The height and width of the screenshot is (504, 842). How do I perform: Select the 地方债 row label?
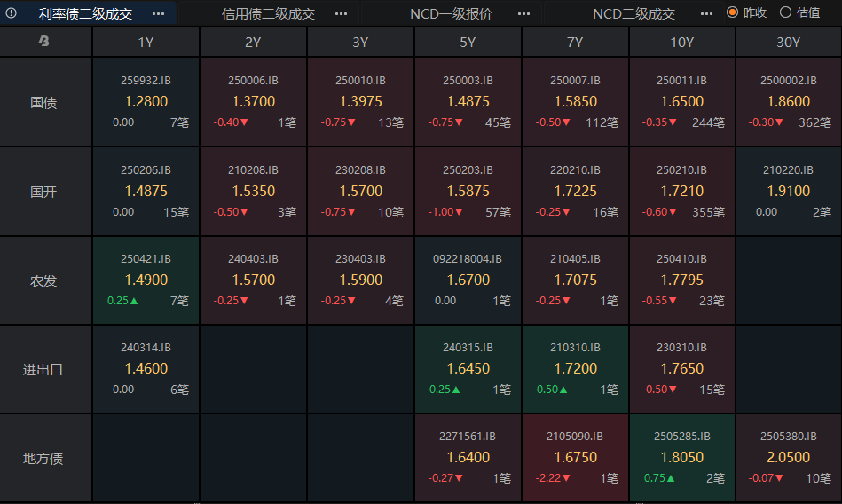tap(43, 459)
